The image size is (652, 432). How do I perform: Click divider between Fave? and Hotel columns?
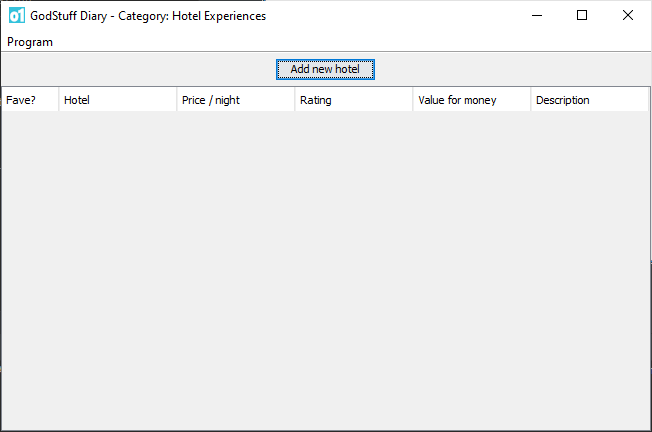point(59,100)
